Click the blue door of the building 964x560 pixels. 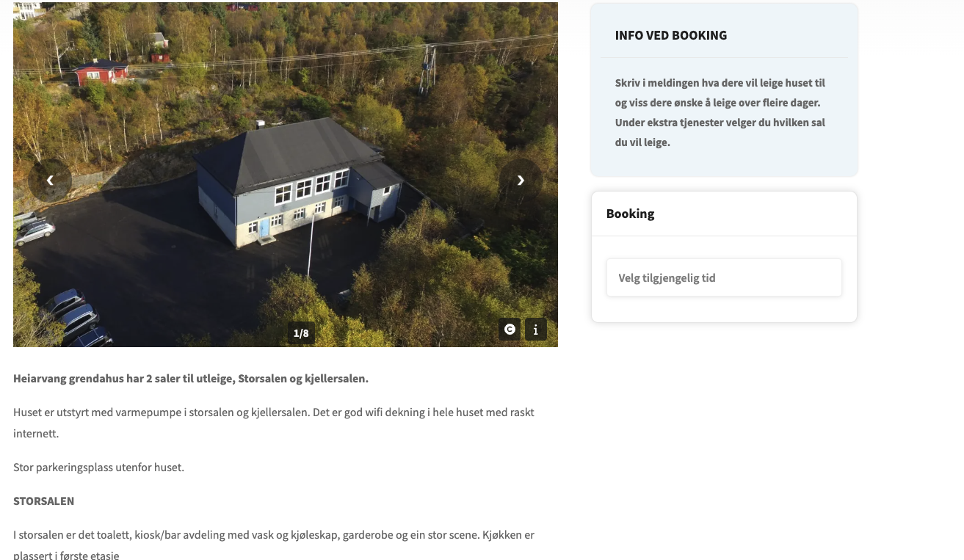264,228
